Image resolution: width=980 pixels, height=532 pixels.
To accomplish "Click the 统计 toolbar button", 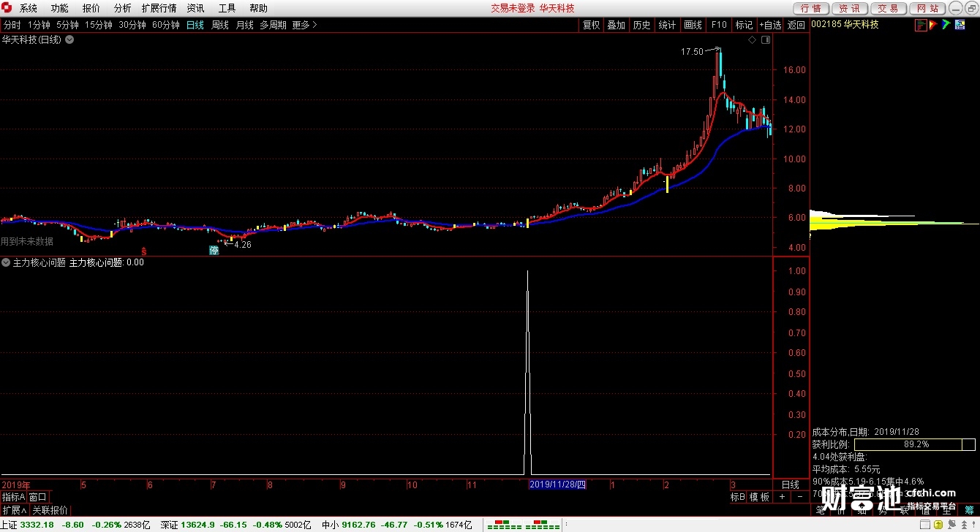I will 668,25.
